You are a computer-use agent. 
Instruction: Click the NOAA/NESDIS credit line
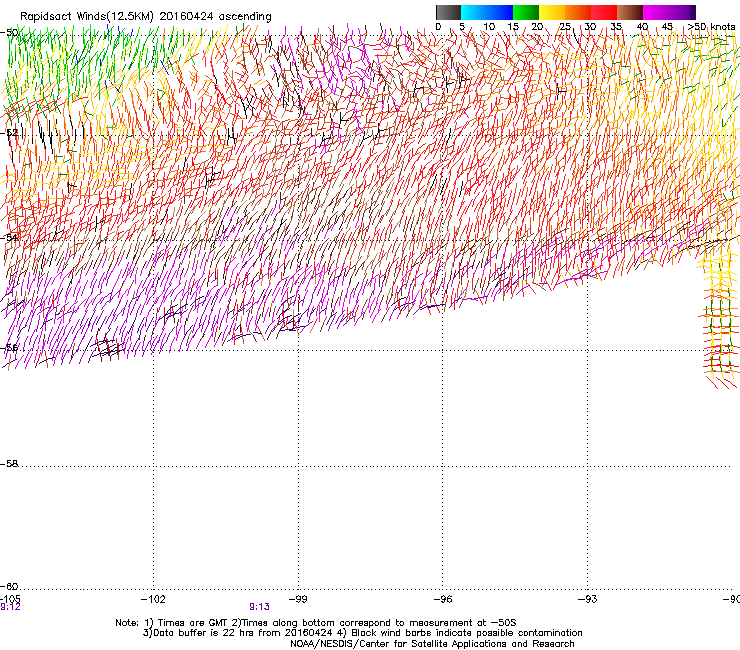tap(432, 644)
